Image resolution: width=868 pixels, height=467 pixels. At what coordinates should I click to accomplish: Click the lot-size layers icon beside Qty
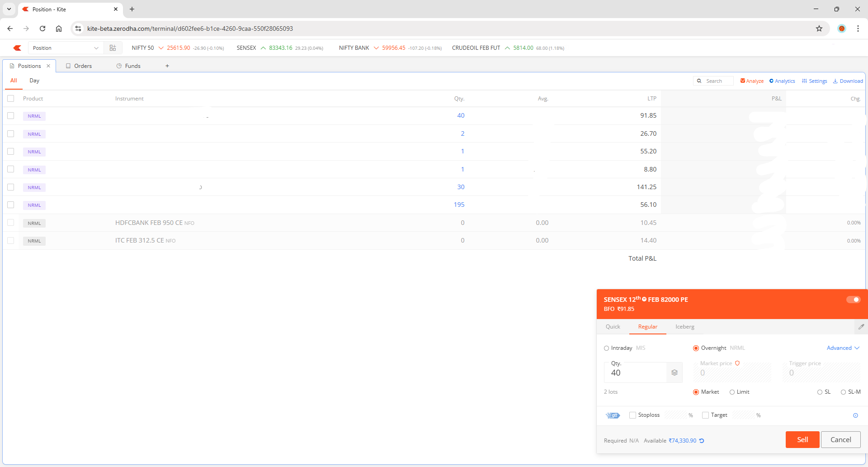675,373
